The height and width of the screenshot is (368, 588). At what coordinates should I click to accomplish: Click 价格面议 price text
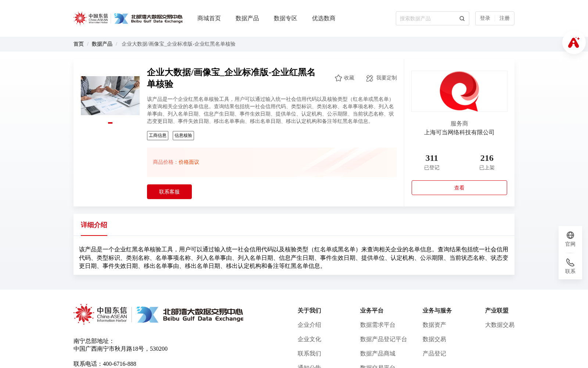189,162
